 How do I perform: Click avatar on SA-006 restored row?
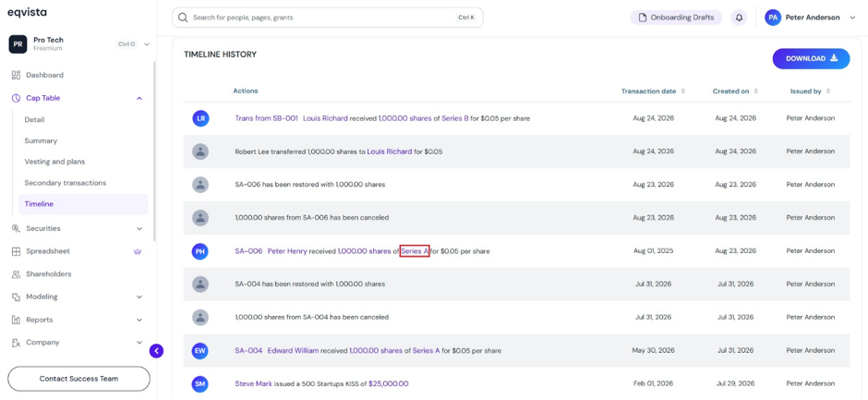point(200,185)
